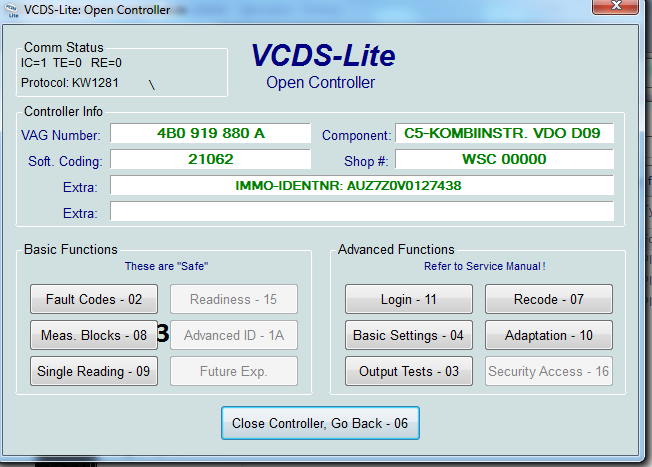Click the Login - 11 button
The height and width of the screenshot is (467, 652).
(x=409, y=299)
